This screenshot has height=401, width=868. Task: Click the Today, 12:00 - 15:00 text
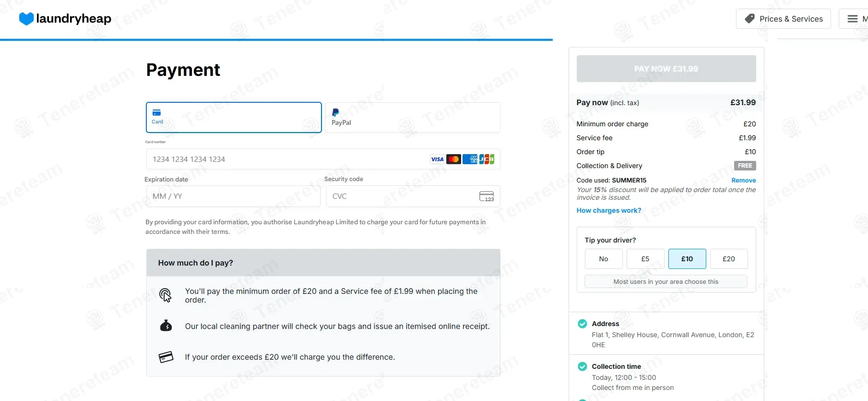pyautogui.click(x=624, y=377)
